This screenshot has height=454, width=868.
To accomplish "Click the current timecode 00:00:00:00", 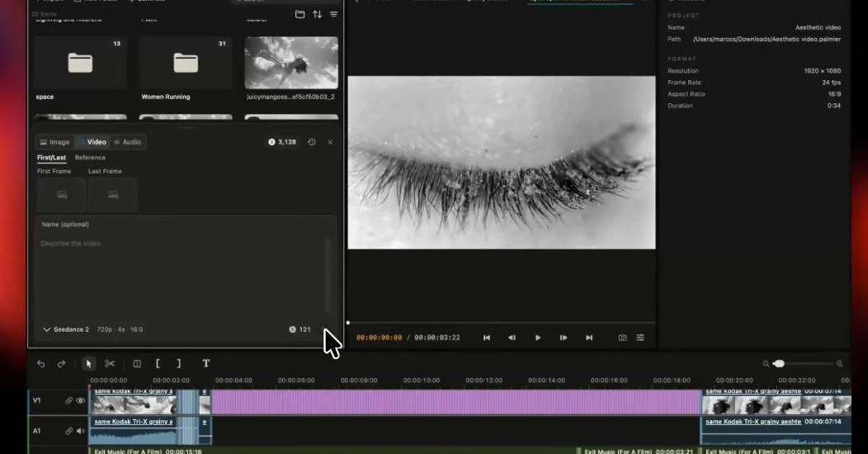I will (x=380, y=338).
